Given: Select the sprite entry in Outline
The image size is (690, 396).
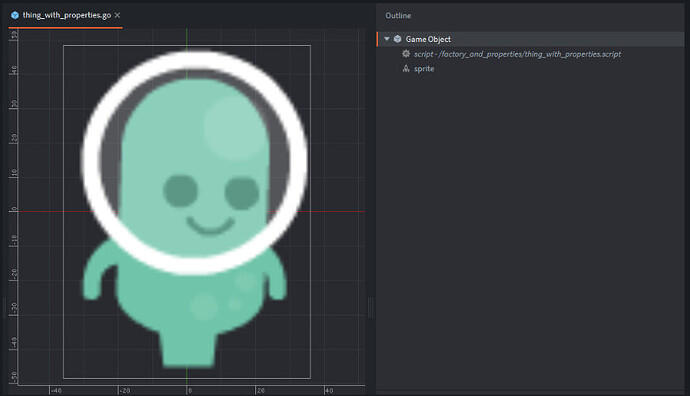Looking at the screenshot, I should 424,69.
